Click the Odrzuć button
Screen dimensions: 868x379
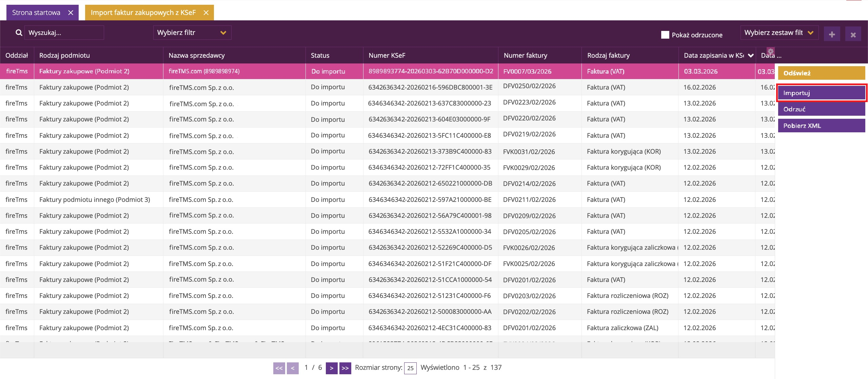tap(821, 109)
